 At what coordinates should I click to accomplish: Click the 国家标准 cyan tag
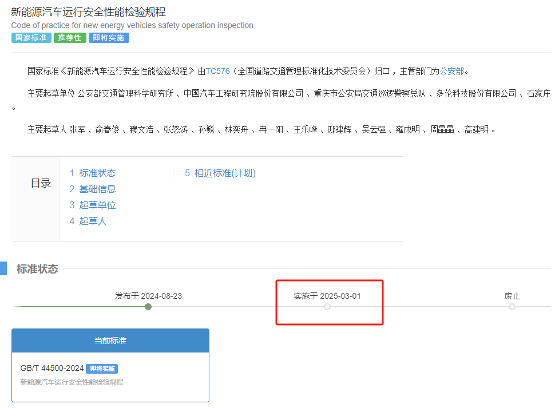click(31, 38)
